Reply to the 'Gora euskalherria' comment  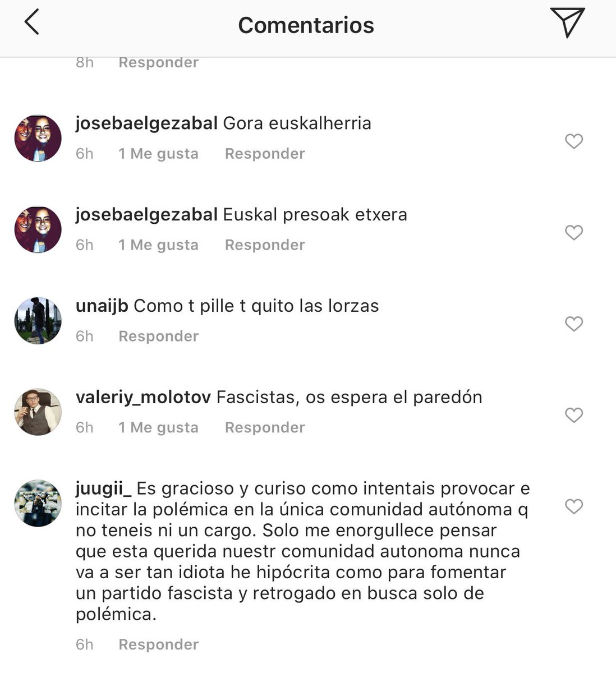coord(265,154)
